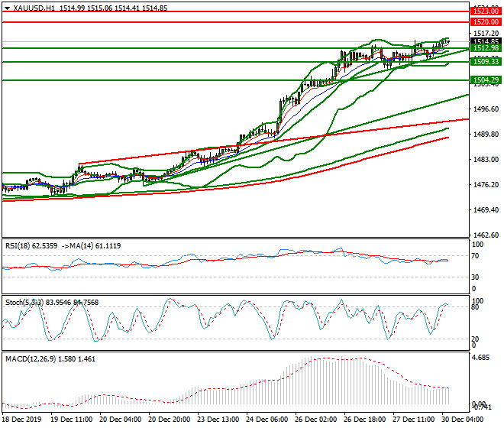The width and height of the screenshot is (504, 428).
Task: Select the XAUUSD.H1 symbol title
Action: (x=34, y=8)
